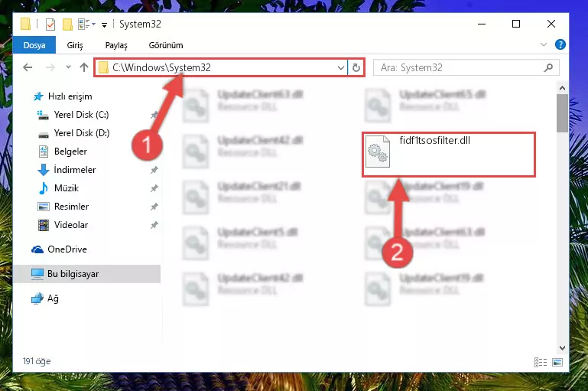Click the Properties quick access icon
The image size is (588, 391).
50,24
